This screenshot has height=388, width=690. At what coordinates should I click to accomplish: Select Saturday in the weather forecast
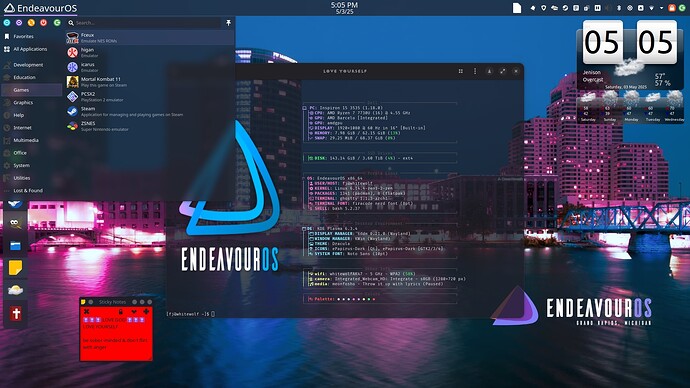588,107
